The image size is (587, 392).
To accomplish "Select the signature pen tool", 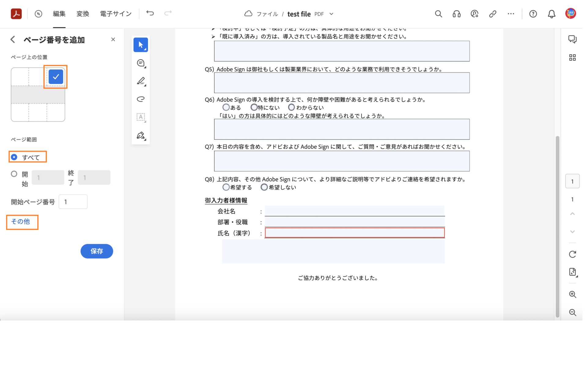I will pos(141,135).
